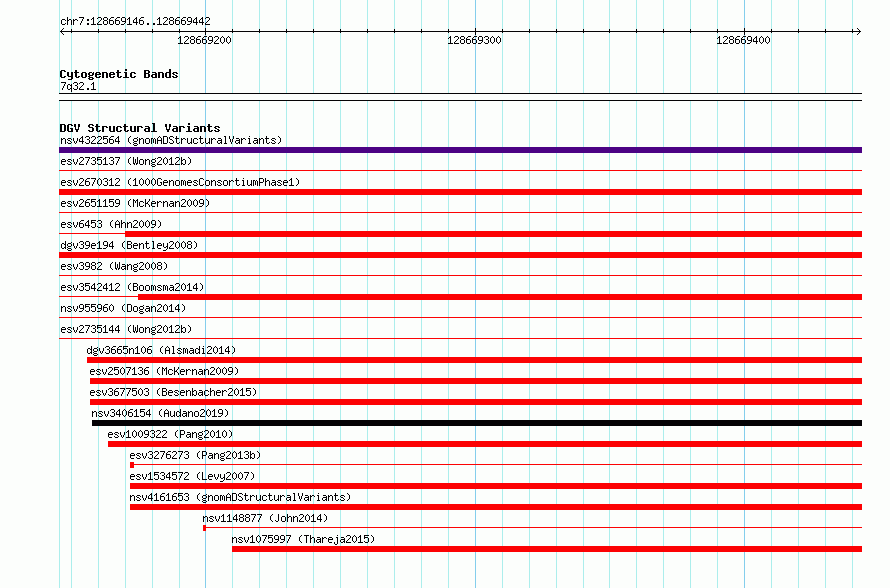Screen dimensions: 890x588
Task: Click the red bar under dgv3665n106
Action: coord(475,360)
